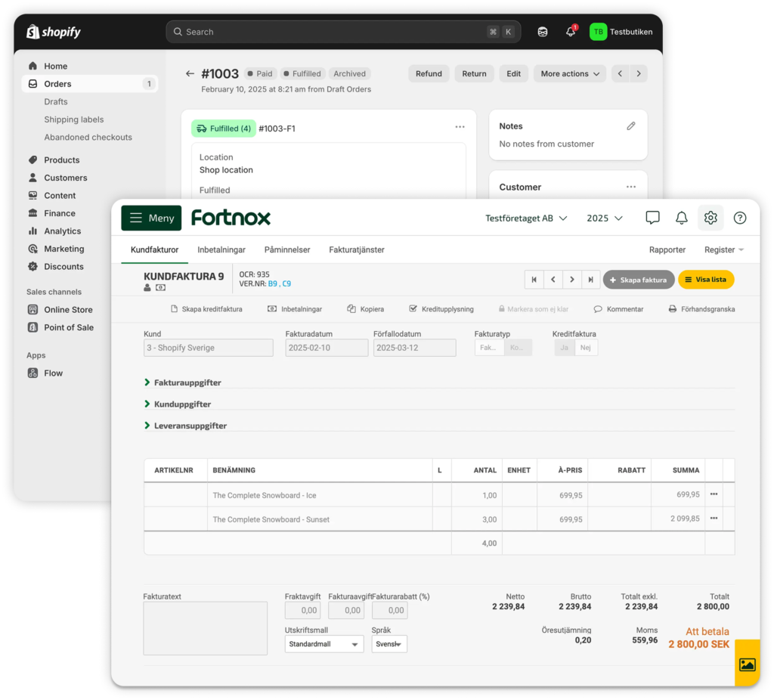
Task: Open Fortnox notifications bell
Action: (x=681, y=218)
